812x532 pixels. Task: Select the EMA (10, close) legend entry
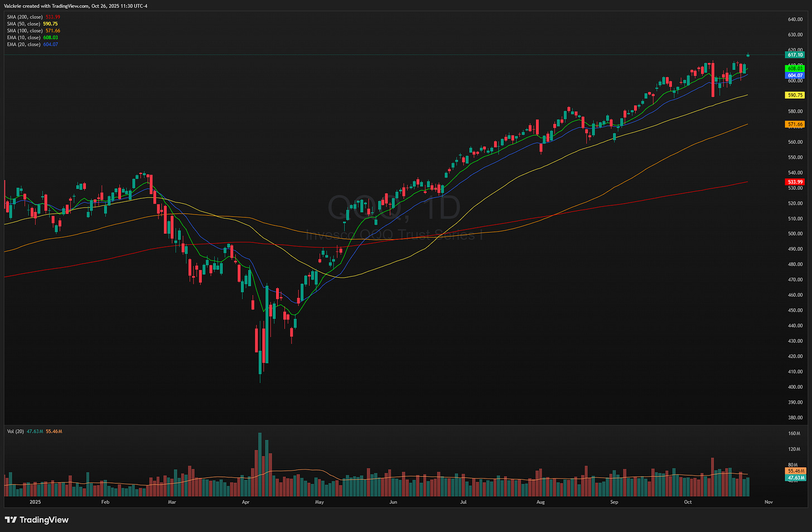point(32,37)
